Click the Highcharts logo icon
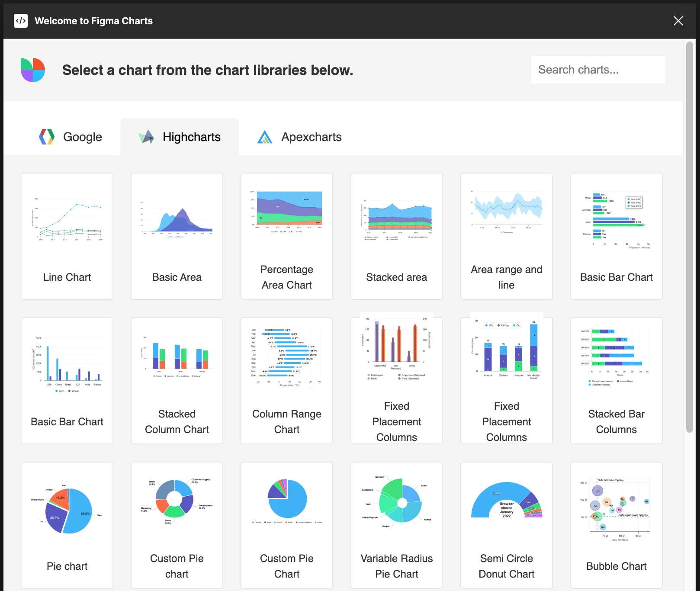The image size is (700, 591). click(146, 137)
